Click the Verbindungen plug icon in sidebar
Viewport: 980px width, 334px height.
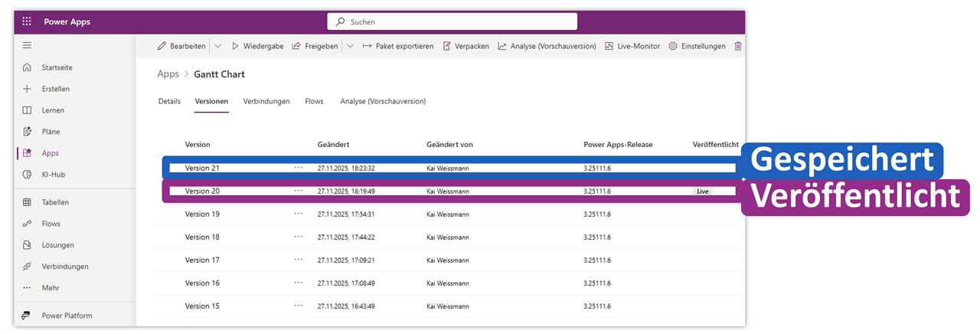27,267
